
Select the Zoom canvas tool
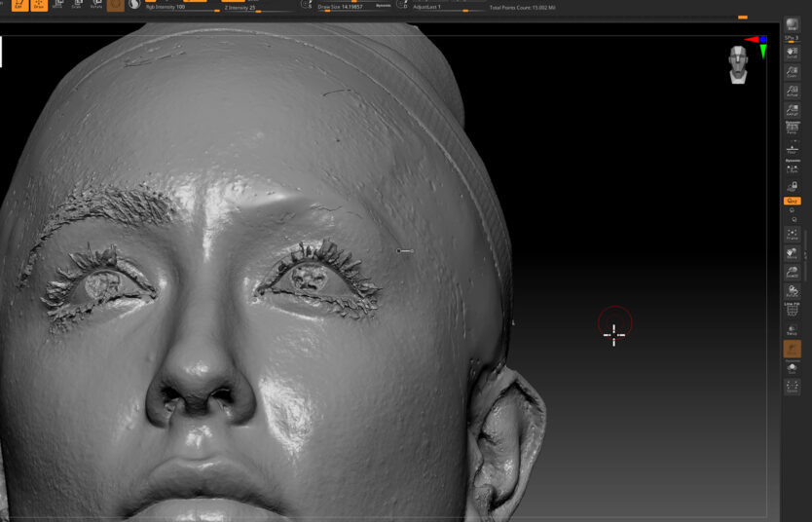tap(792, 72)
